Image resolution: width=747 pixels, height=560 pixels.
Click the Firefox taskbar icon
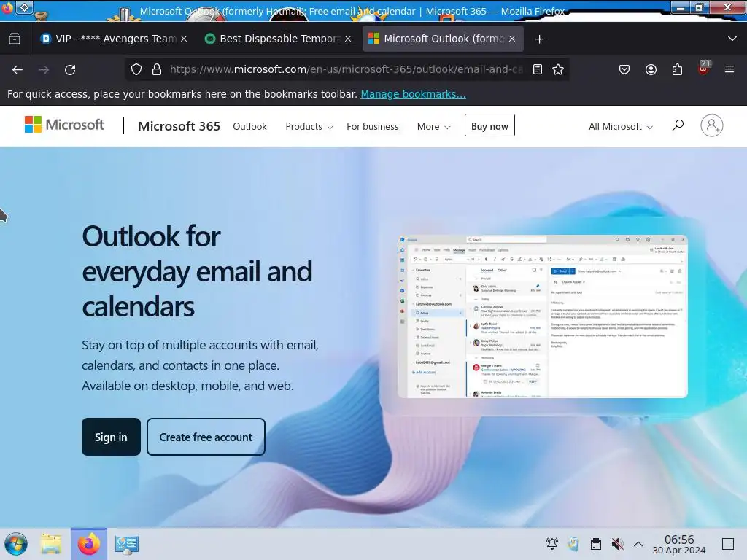pyautogui.click(x=89, y=544)
